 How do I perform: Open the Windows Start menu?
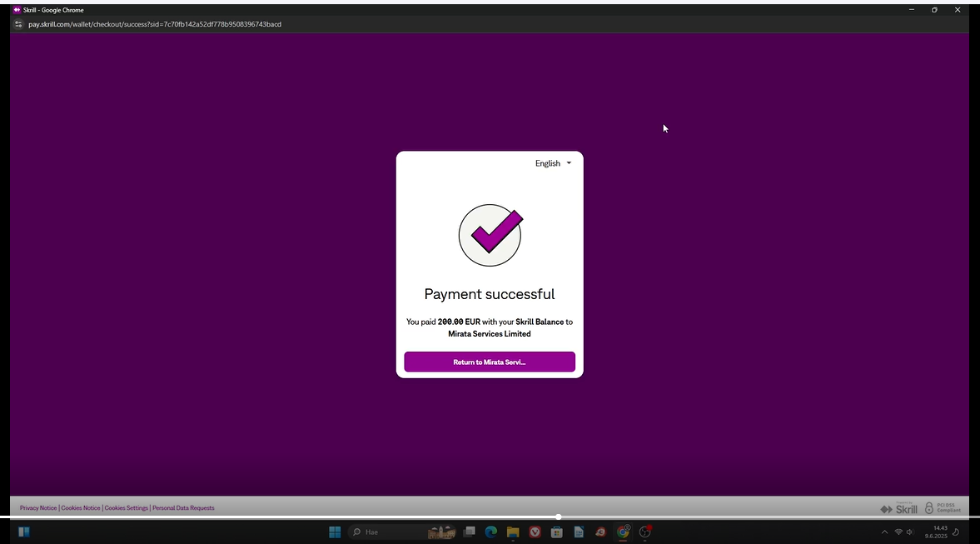pyautogui.click(x=335, y=532)
